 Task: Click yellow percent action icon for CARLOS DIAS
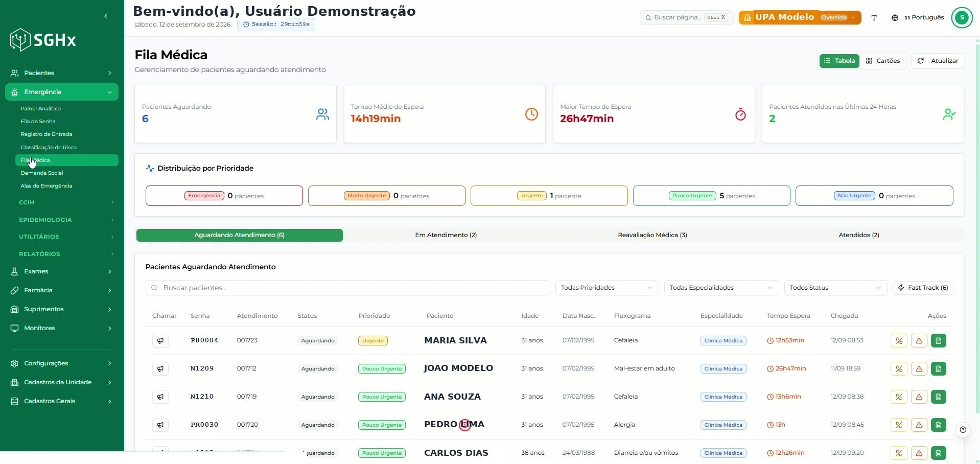click(899, 453)
